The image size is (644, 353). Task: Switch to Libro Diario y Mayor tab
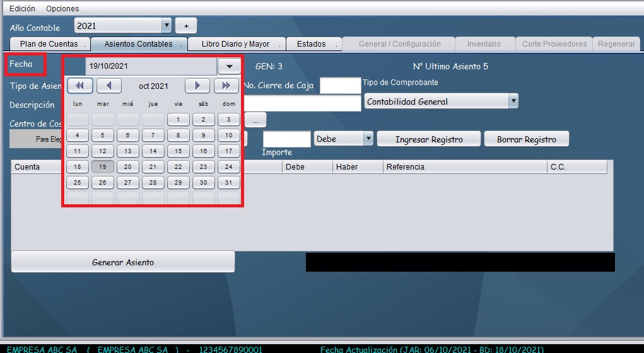click(235, 44)
